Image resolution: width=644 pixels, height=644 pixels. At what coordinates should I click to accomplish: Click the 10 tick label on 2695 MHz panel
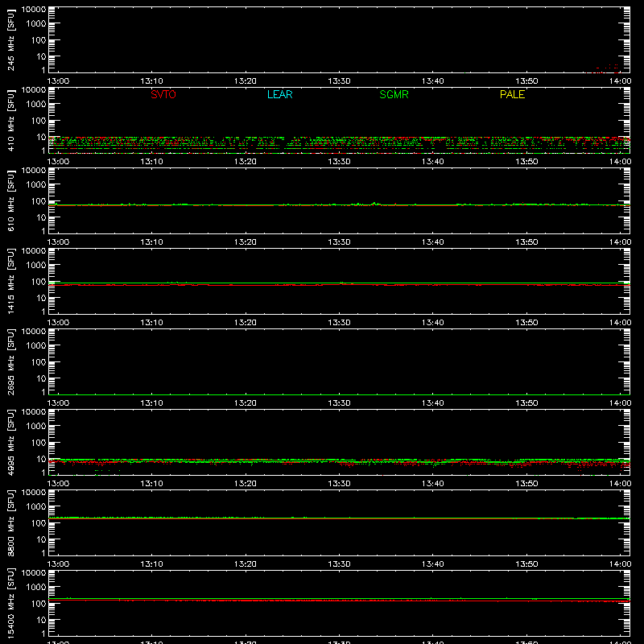41,378
